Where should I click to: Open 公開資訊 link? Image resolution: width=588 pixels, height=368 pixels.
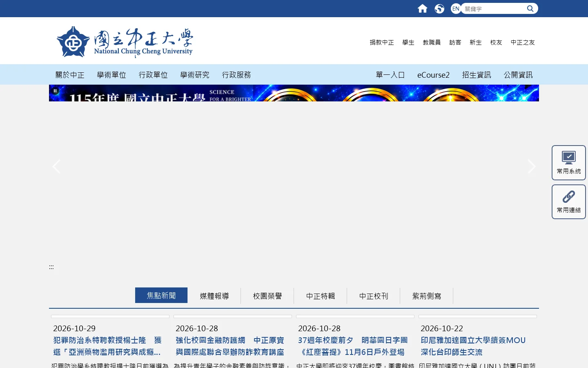[518, 75]
